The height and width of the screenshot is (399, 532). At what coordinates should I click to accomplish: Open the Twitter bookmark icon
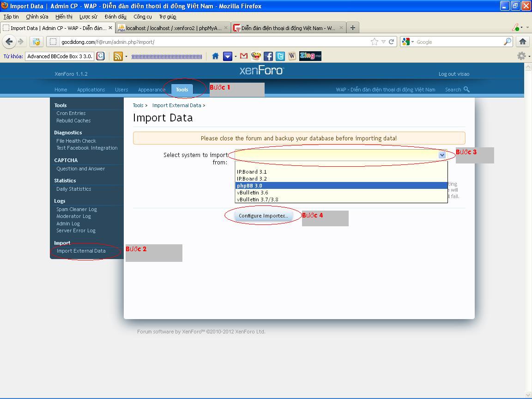[280, 56]
